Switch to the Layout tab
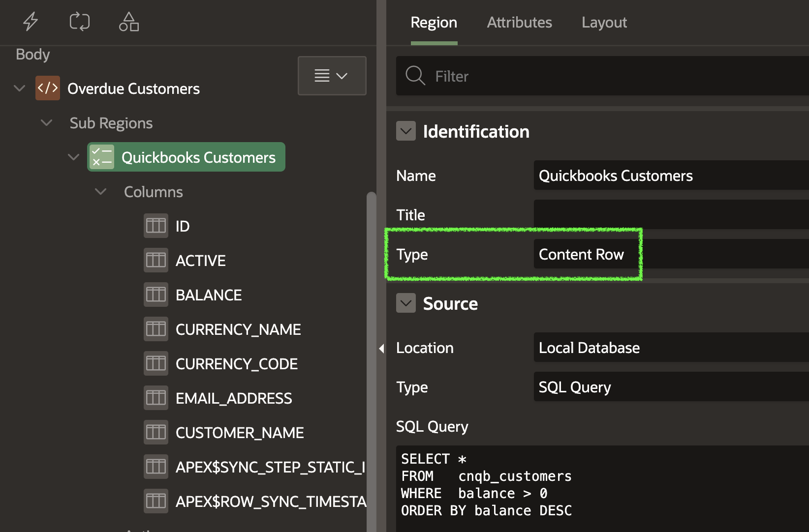The width and height of the screenshot is (809, 532). coord(604,23)
